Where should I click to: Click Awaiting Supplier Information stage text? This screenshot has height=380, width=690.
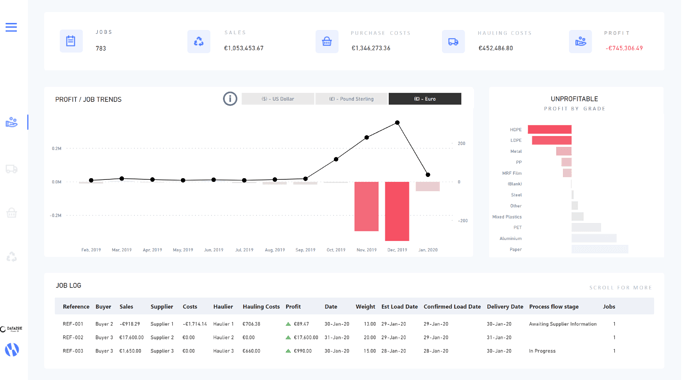point(563,324)
